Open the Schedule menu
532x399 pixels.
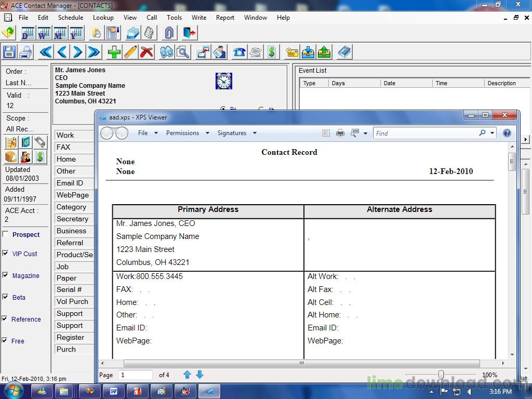coord(70,17)
